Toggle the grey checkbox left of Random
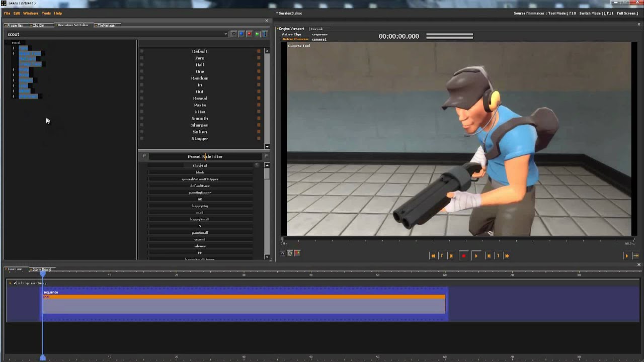Image resolution: width=644 pixels, height=362 pixels. tap(141, 78)
